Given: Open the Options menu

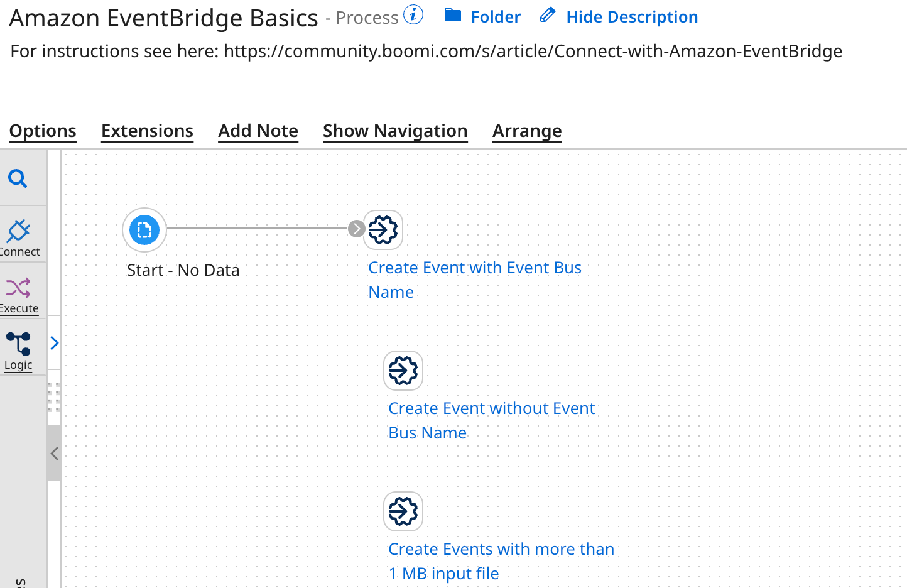Looking at the screenshot, I should pyautogui.click(x=42, y=131).
